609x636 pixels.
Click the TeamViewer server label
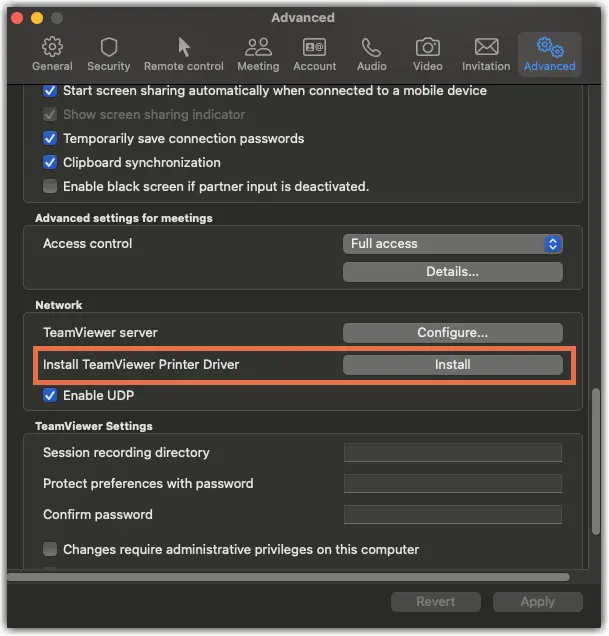click(x=100, y=333)
